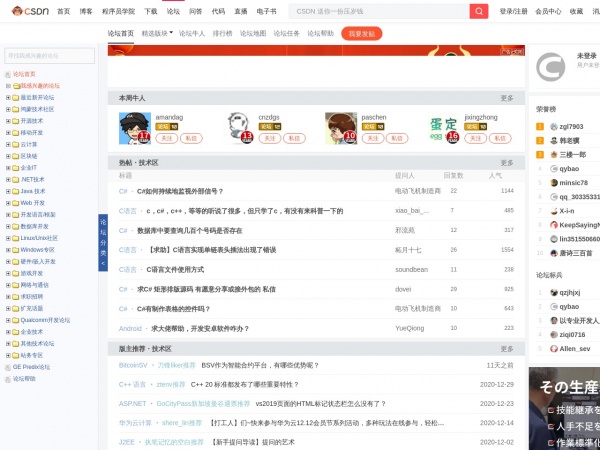Click the red banner advertisement
Viewport: 600px width, 450px height.
316,51
